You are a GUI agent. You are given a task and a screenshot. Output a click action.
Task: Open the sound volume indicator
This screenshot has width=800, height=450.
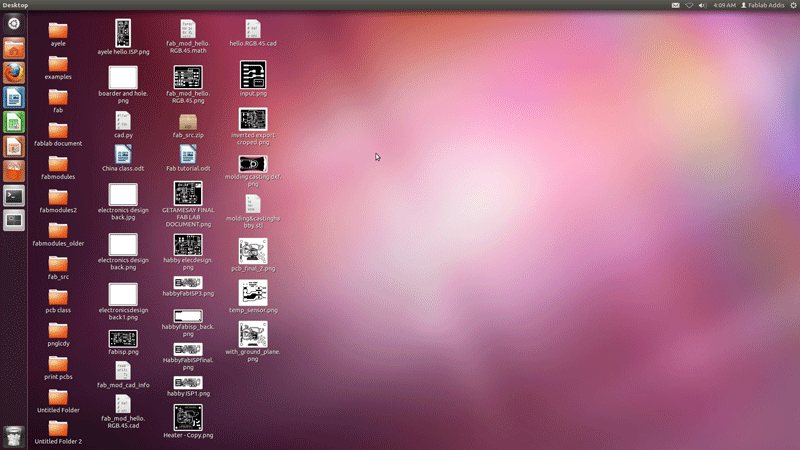pyautogui.click(x=702, y=5)
